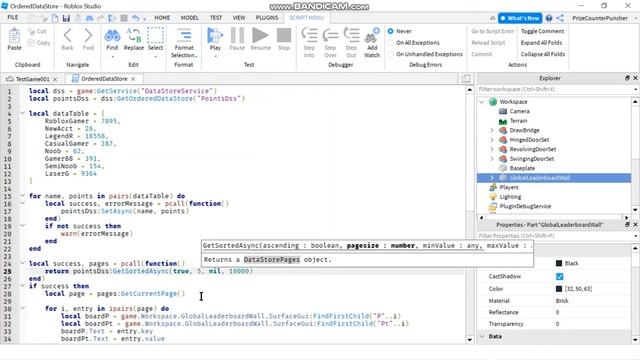Switch to the PLUGINS ribbon tab
This screenshot has width=640, height=360.
coord(267,18)
